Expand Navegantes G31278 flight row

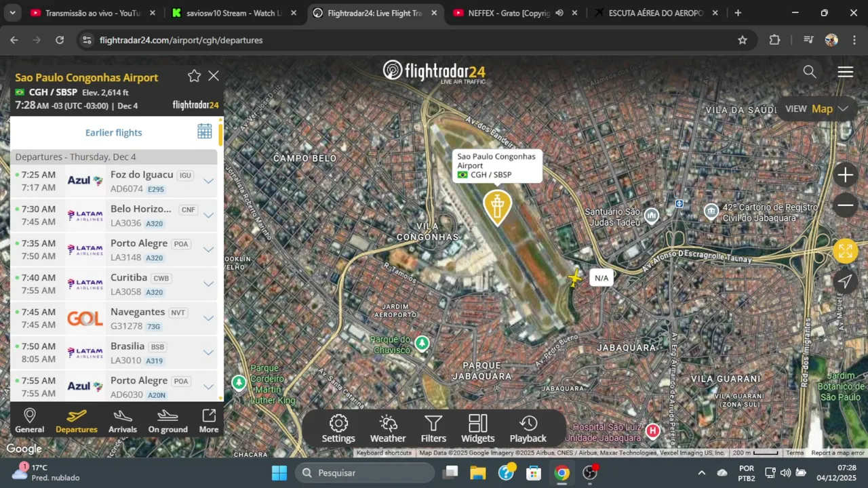click(x=209, y=318)
